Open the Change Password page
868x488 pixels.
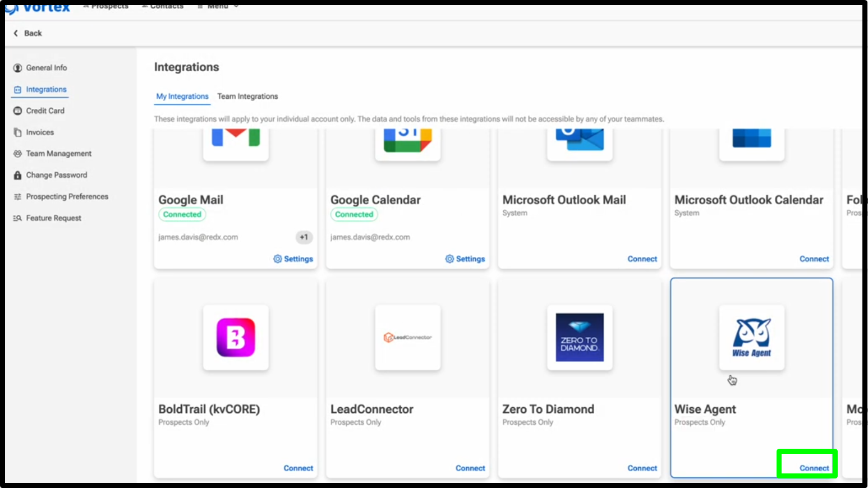click(x=50, y=175)
